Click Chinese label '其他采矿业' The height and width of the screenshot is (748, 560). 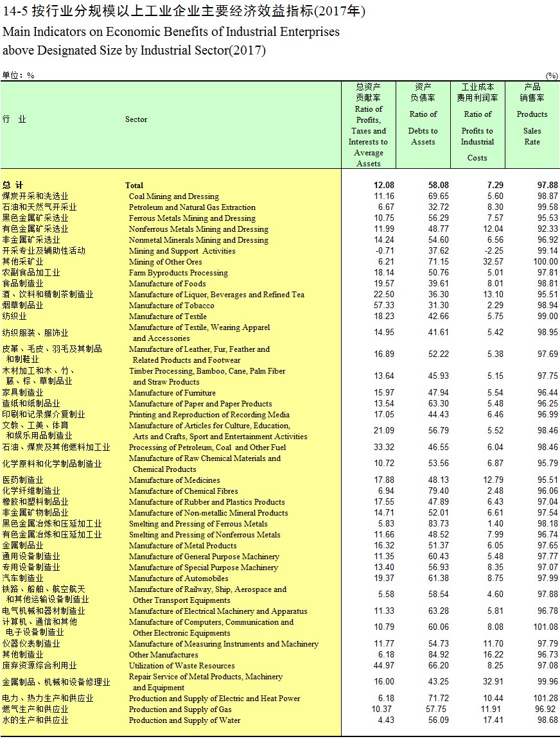tap(23, 262)
